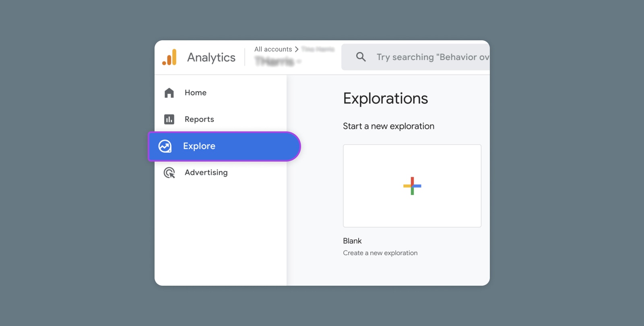Image resolution: width=644 pixels, height=326 pixels.
Task: Select the Explore menu item
Action: (x=224, y=146)
